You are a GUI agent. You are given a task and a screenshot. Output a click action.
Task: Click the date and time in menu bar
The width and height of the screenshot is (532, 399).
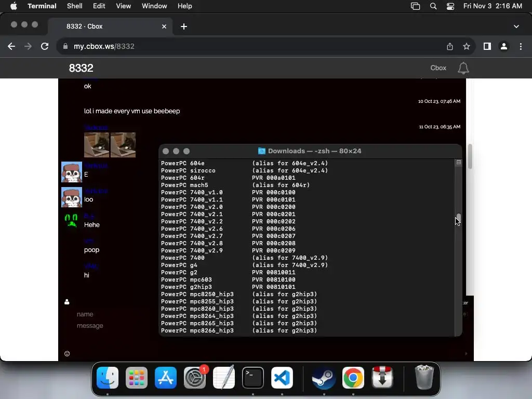tap(493, 6)
